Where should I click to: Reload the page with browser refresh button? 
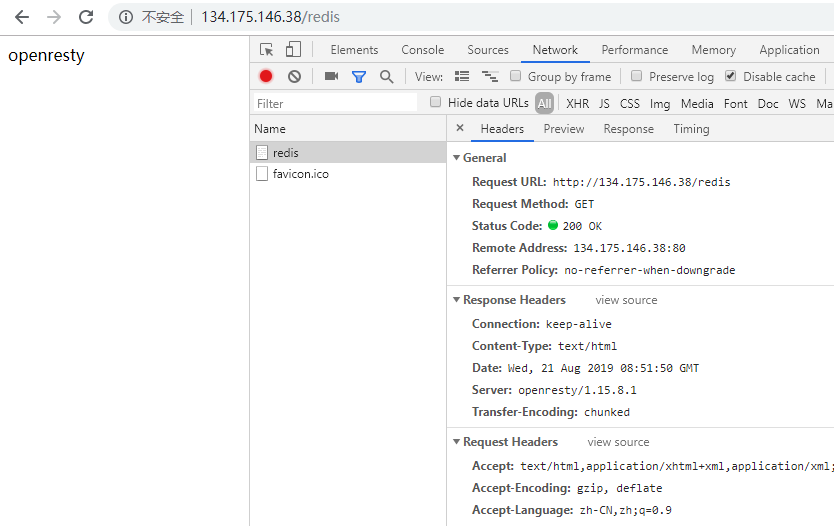86,17
